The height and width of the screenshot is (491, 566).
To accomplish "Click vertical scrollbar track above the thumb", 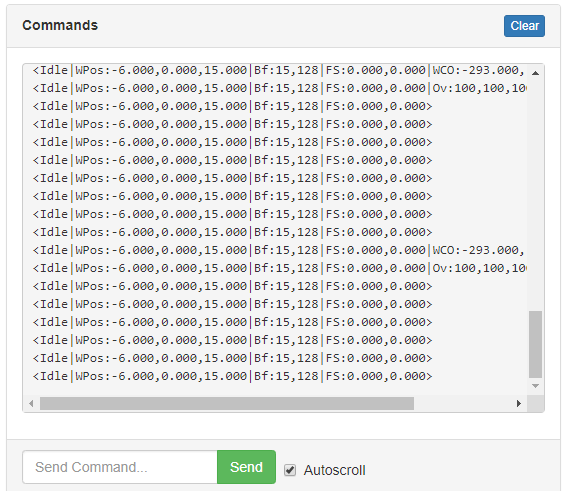I will [536, 195].
